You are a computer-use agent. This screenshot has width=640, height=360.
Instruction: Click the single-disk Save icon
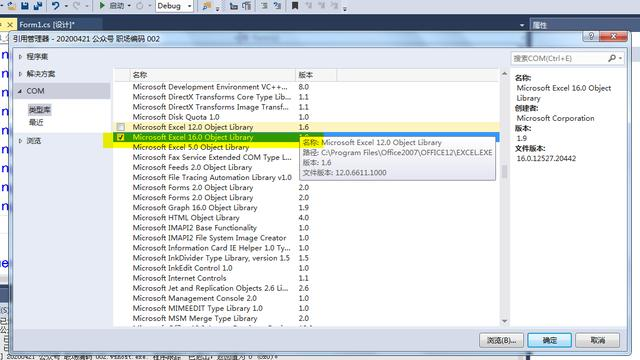coord(25,6)
